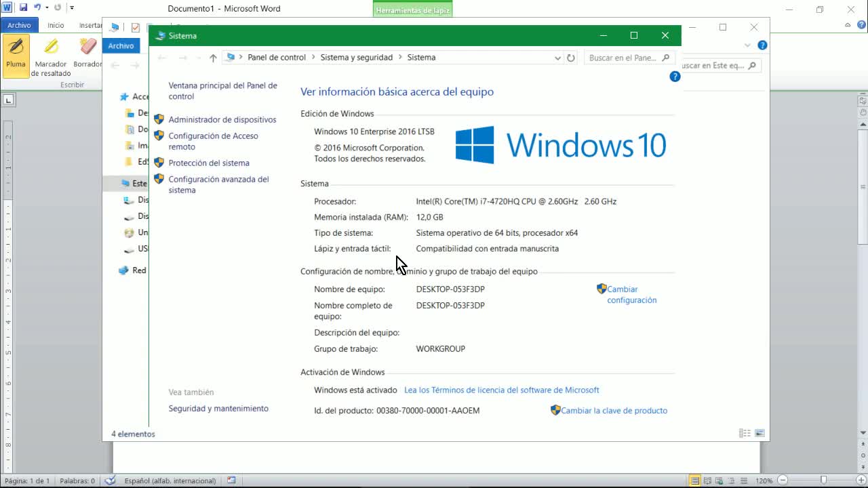868x488 pixels.
Task: Open Protección del sistema link
Action: point(209,163)
